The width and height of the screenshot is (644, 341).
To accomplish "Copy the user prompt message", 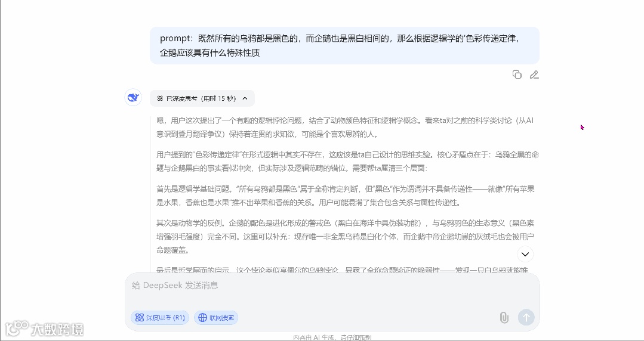I will [x=517, y=75].
